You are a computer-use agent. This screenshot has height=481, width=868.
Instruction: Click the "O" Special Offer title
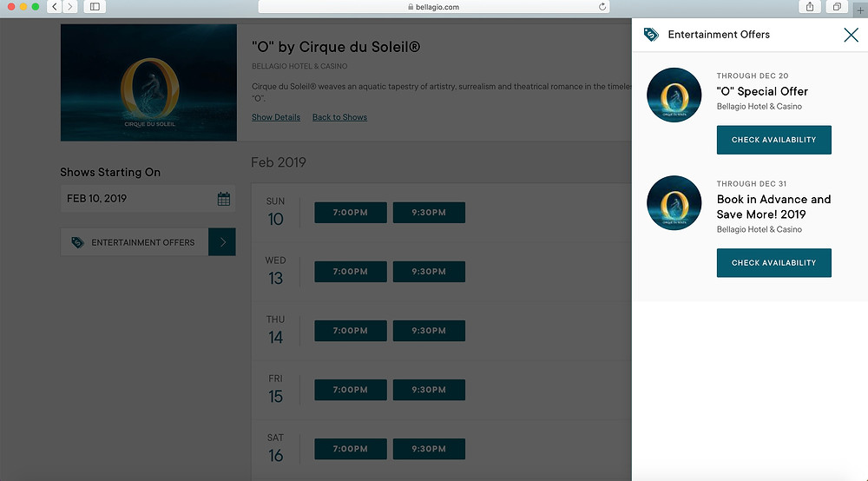(x=762, y=91)
